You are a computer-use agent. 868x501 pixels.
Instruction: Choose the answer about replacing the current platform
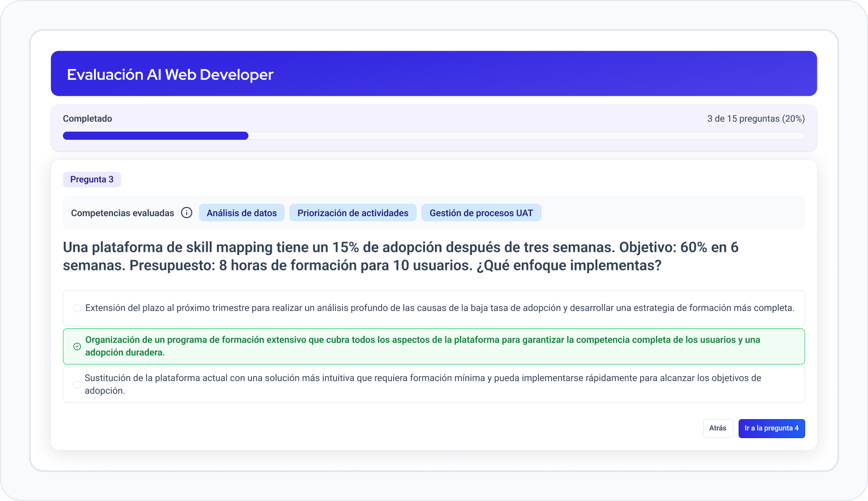pos(434,384)
